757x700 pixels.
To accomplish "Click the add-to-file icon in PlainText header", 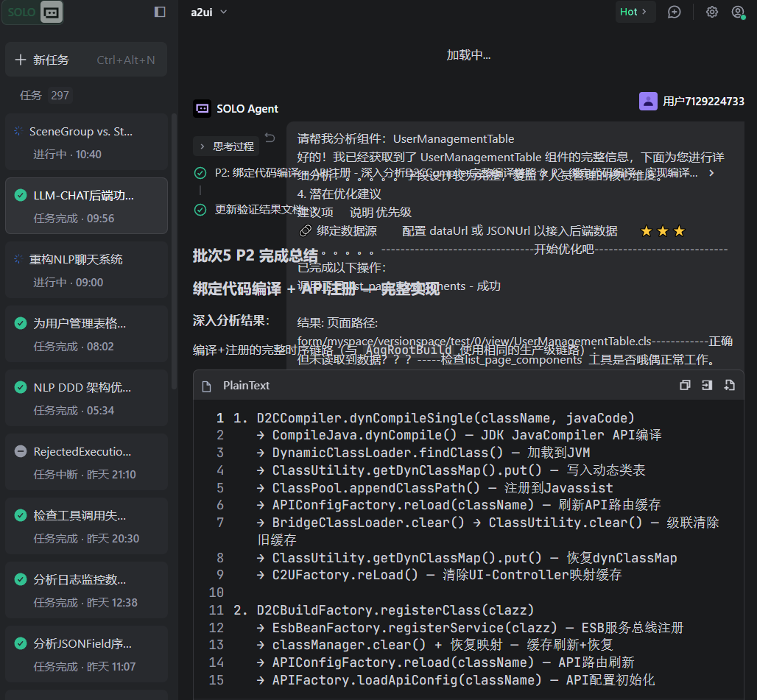I will point(729,385).
